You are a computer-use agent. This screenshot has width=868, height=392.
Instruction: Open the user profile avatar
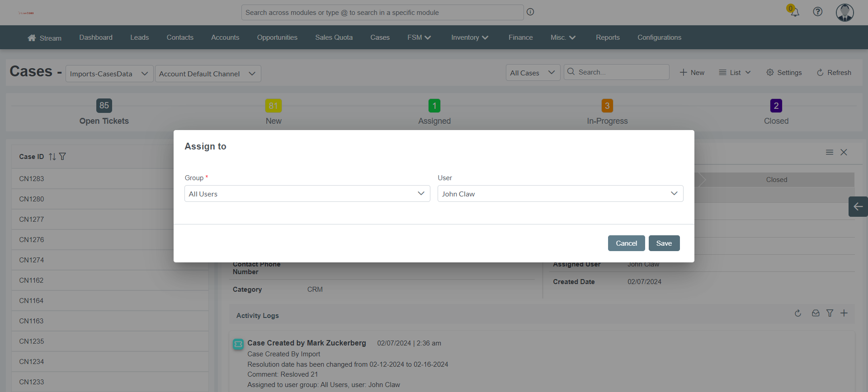pos(844,12)
